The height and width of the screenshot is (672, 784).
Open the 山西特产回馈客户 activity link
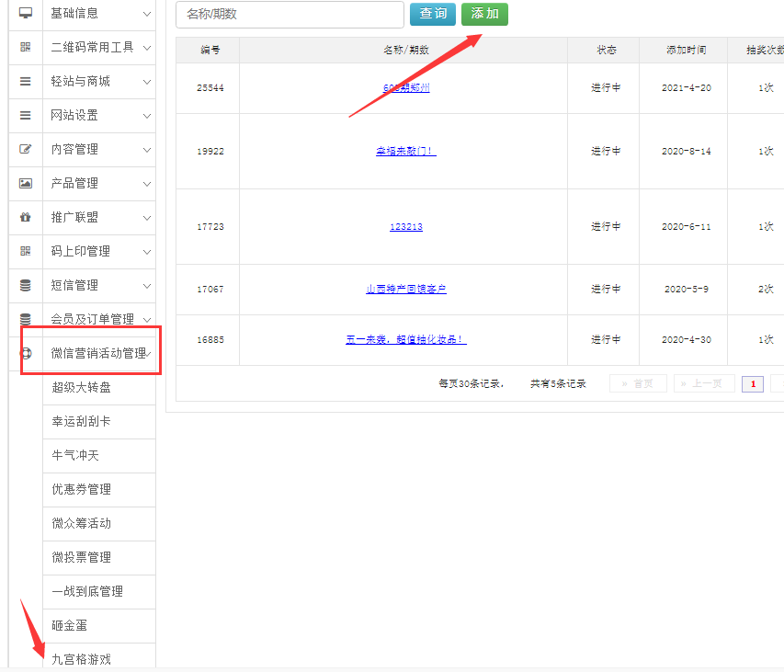(x=405, y=289)
